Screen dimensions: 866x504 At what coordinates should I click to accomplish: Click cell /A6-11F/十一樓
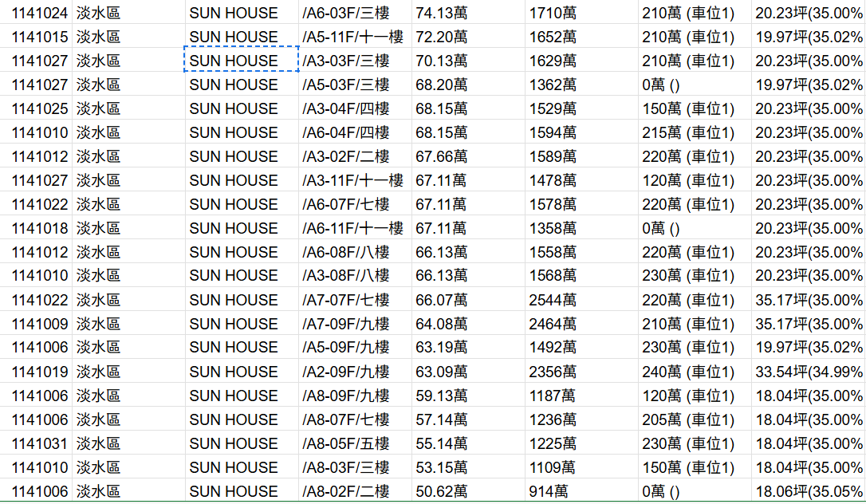355,227
